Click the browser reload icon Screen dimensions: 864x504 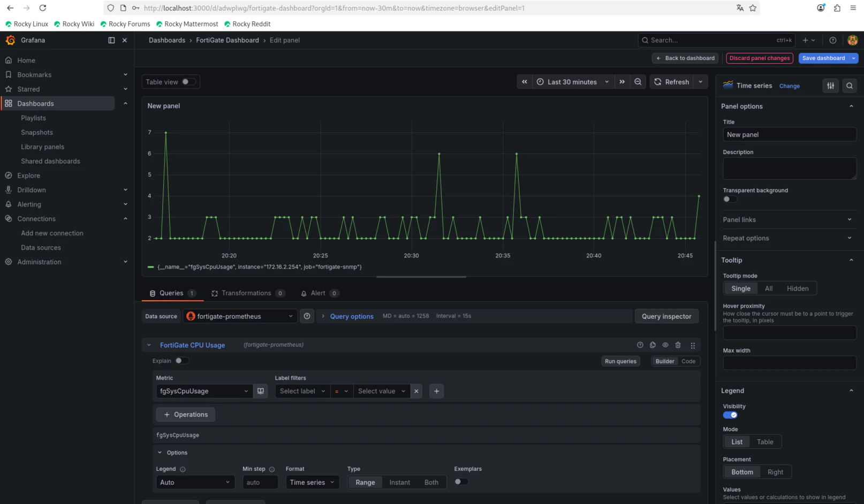click(43, 8)
